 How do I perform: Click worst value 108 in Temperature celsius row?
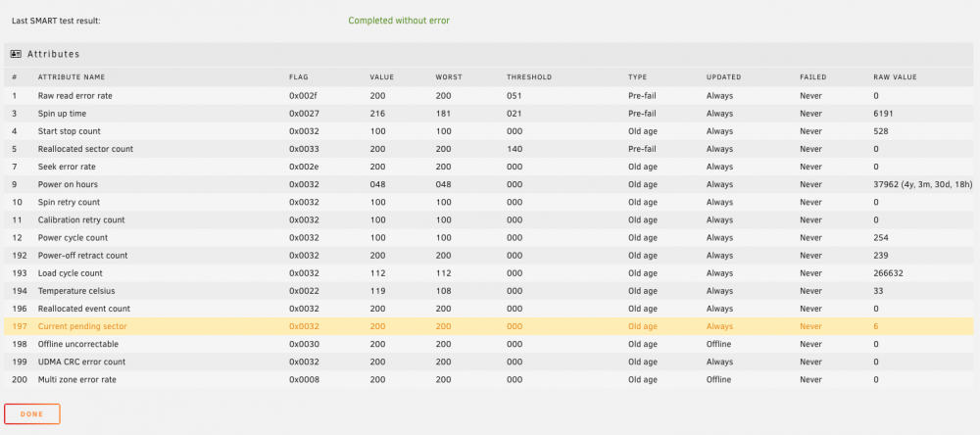pyautogui.click(x=443, y=291)
